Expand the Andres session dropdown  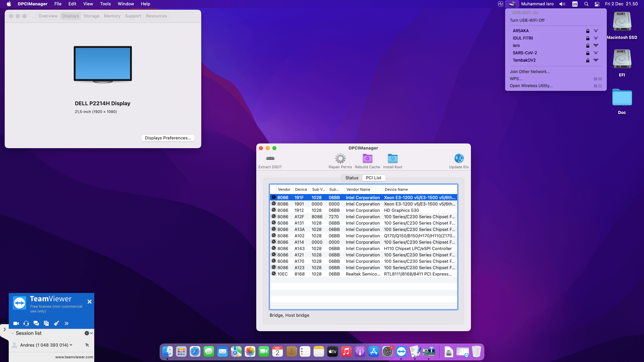click(71, 345)
